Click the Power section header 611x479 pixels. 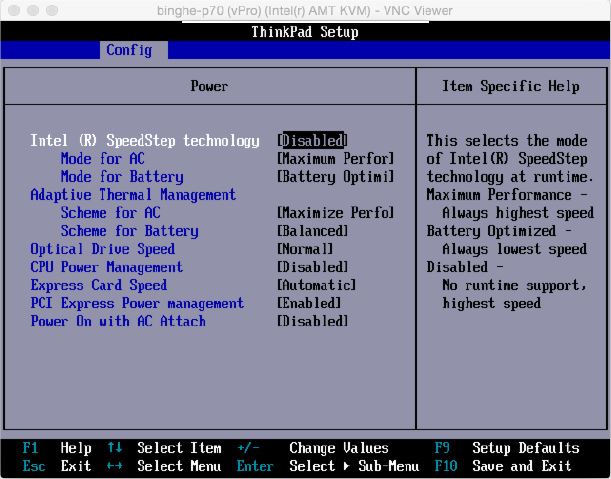209,86
